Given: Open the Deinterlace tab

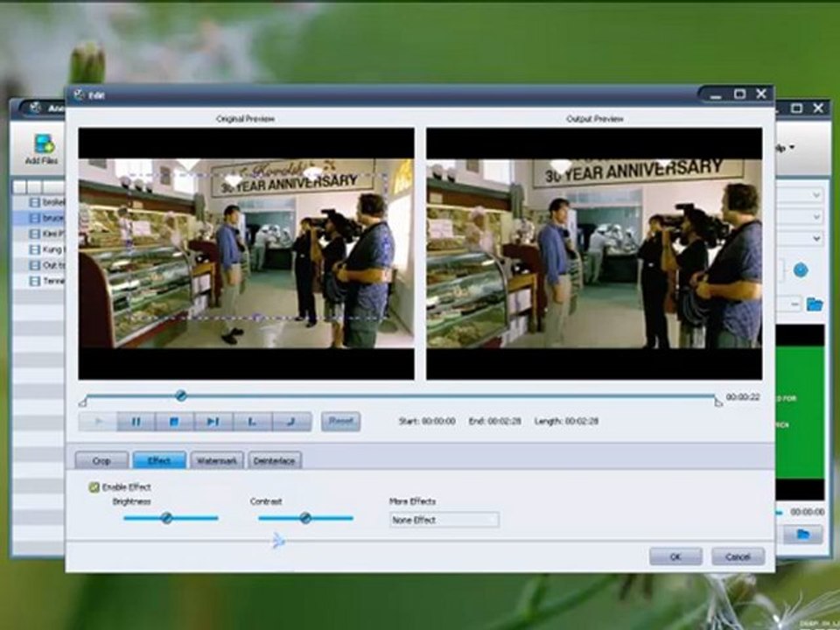Looking at the screenshot, I should (274, 461).
